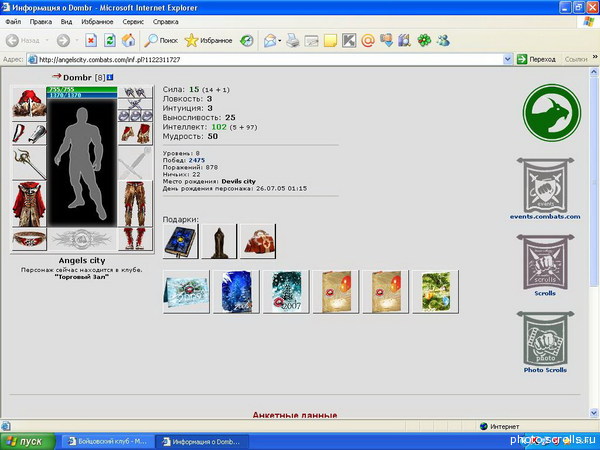Click the leggings equipment slot
This screenshot has height=450, width=600.
tap(135, 204)
